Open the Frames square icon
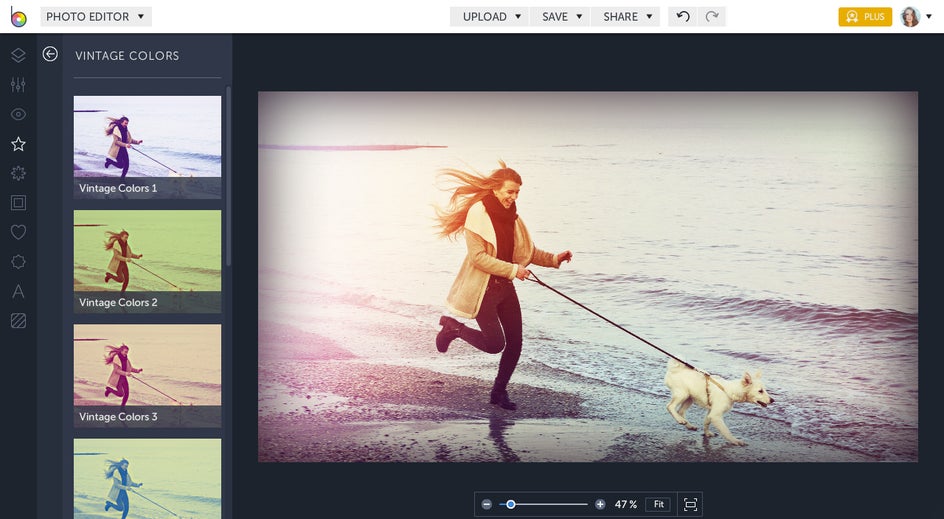The width and height of the screenshot is (944, 519). point(18,203)
